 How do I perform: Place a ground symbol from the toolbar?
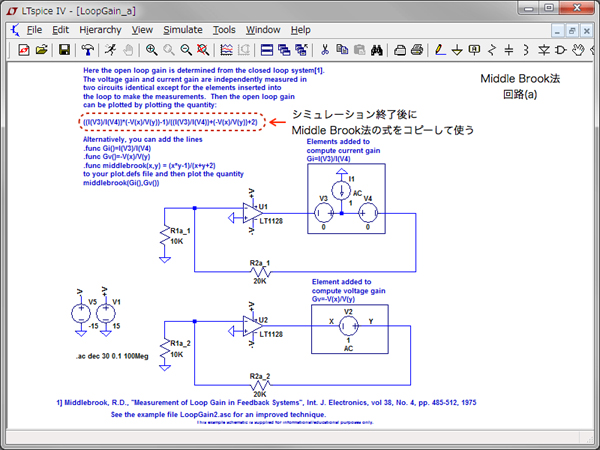(458, 49)
